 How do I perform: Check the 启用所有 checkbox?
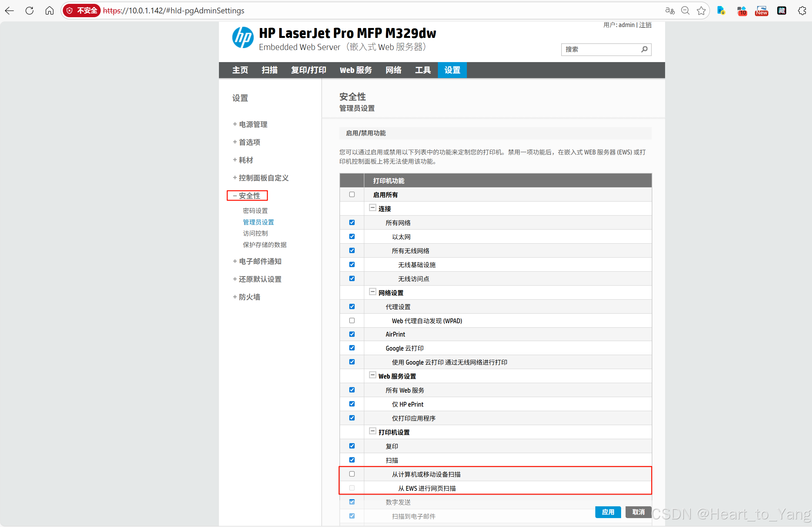pyautogui.click(x=352, y=194)
